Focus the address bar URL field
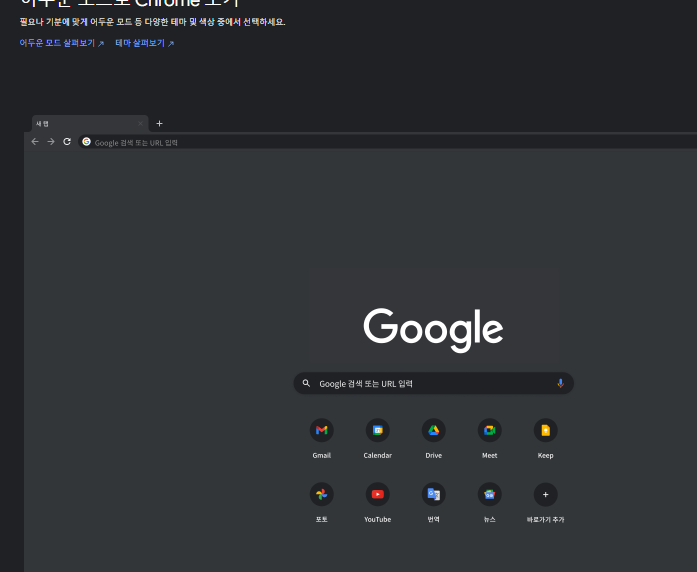 coord(387,142)
